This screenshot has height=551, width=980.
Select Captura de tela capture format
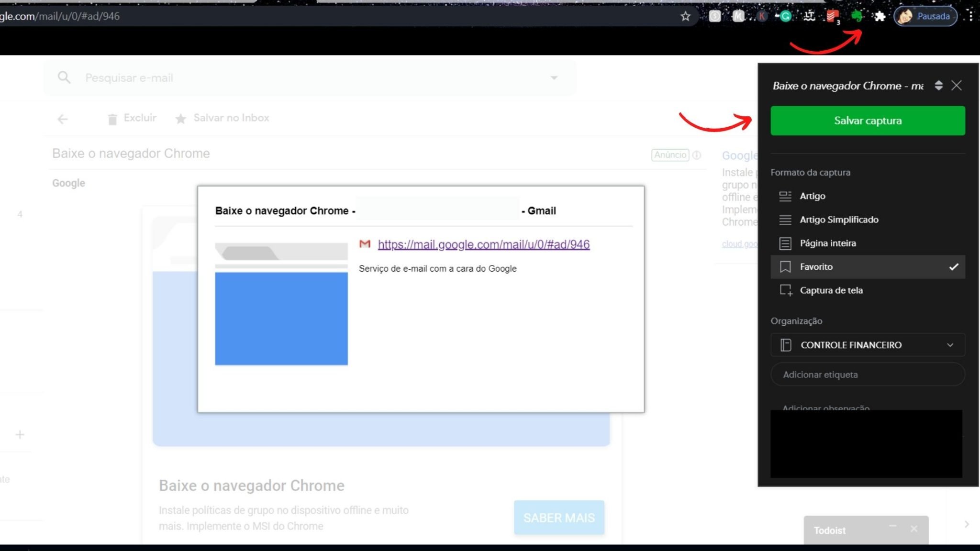tap(868, 290)
